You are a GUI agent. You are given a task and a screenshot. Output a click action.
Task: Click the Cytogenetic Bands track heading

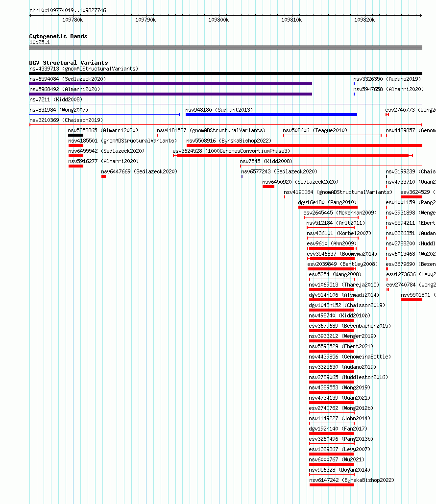pyautogui.click(x=58, y=36)
